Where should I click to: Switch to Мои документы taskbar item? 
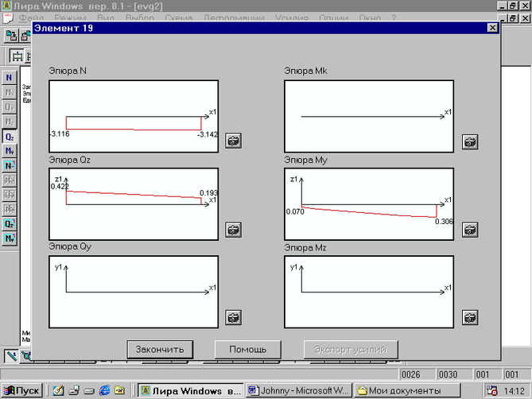(407, 390)
